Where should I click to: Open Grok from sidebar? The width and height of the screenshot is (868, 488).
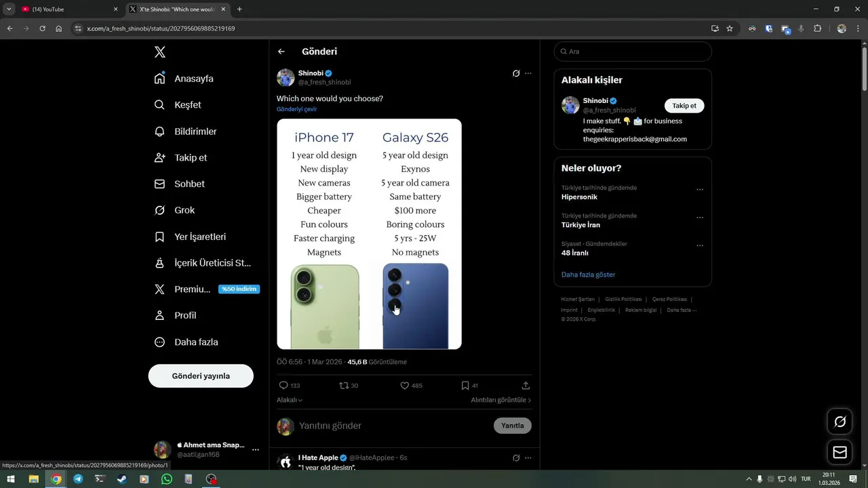174,210
